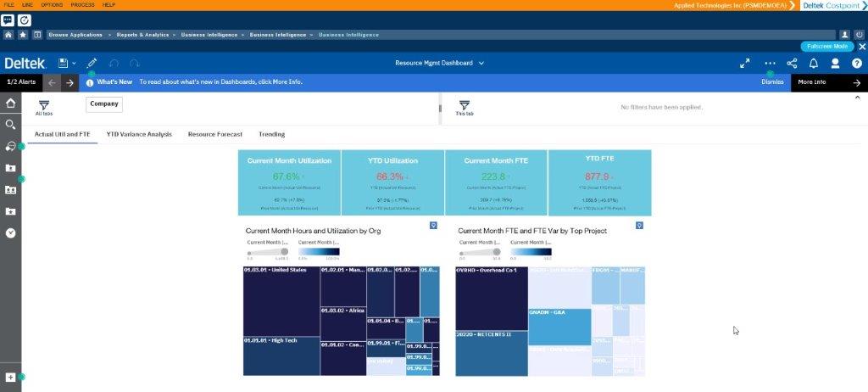Open the notifications bell icon
The image size is (868, 392).
click(814, 64)
